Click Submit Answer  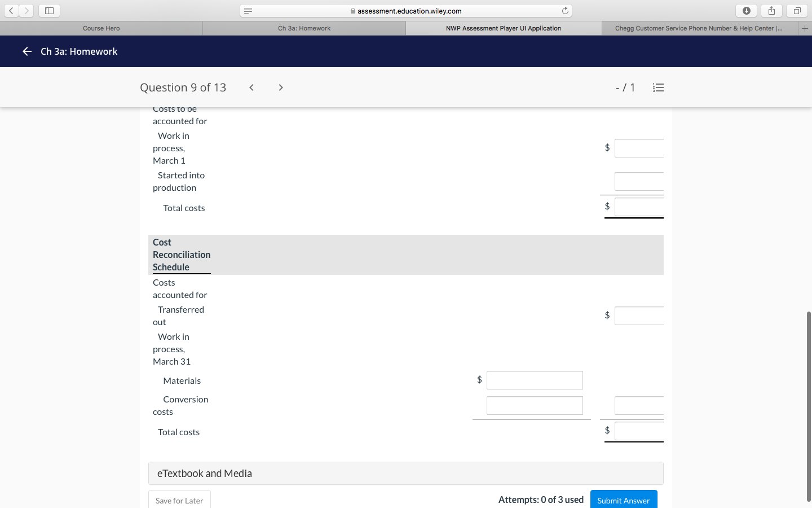624,500
